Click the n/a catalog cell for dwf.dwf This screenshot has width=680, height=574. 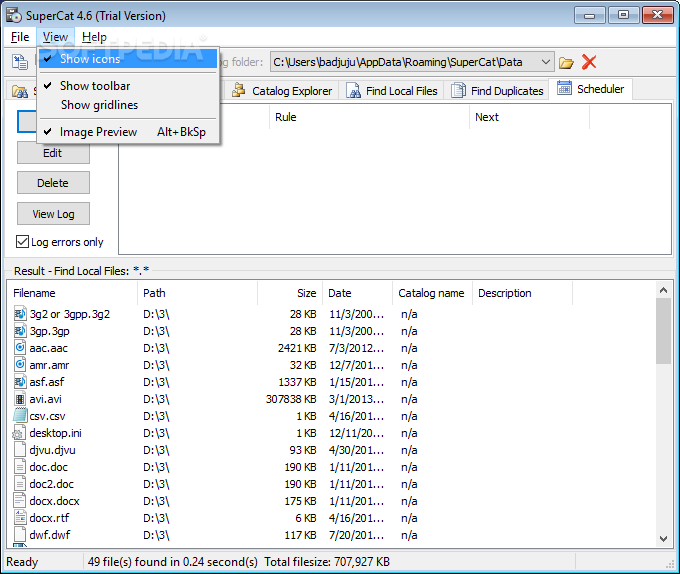[409, 535]
